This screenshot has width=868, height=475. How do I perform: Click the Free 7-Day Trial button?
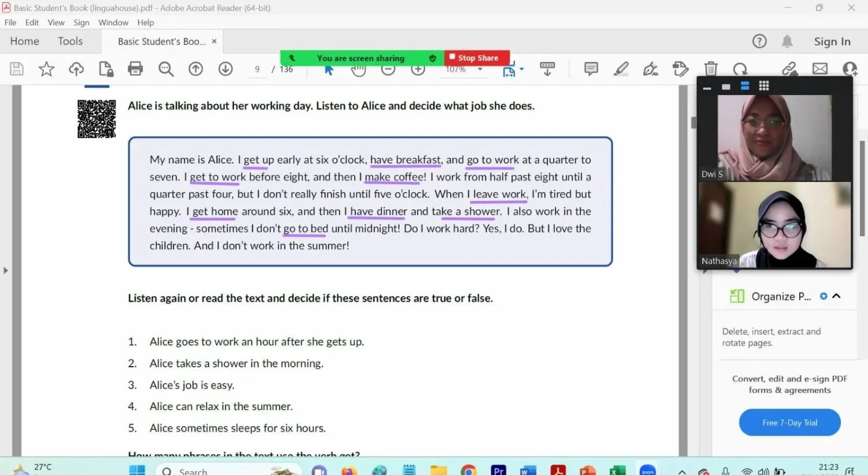pyautogui.click(x=789, y=422)
